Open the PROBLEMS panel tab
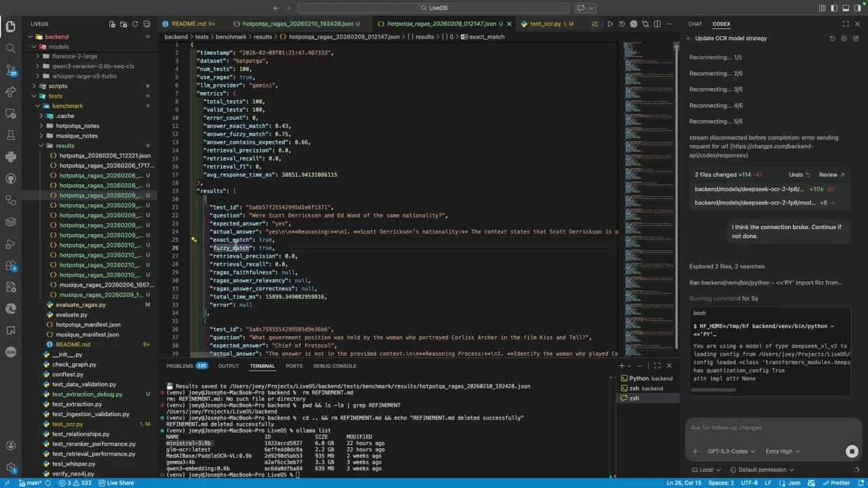The width and height of the screenshot is (868, 488). click(x=186, y=366)
